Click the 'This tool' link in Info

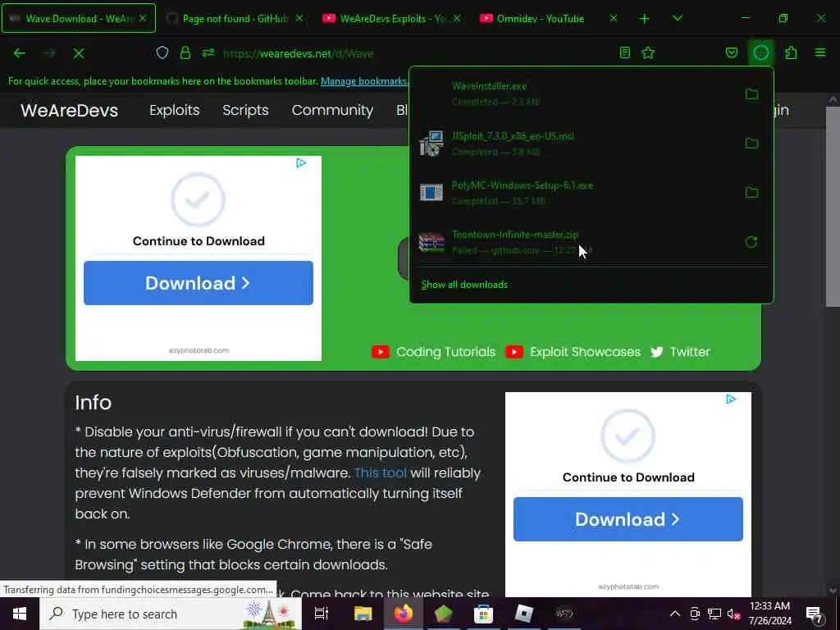pyautogui.click(x=381, y=473)
